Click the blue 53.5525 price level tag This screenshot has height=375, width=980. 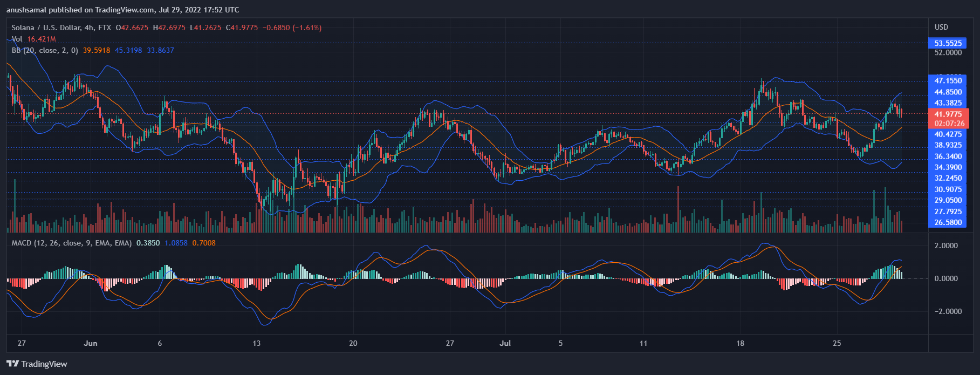[948, 43]
